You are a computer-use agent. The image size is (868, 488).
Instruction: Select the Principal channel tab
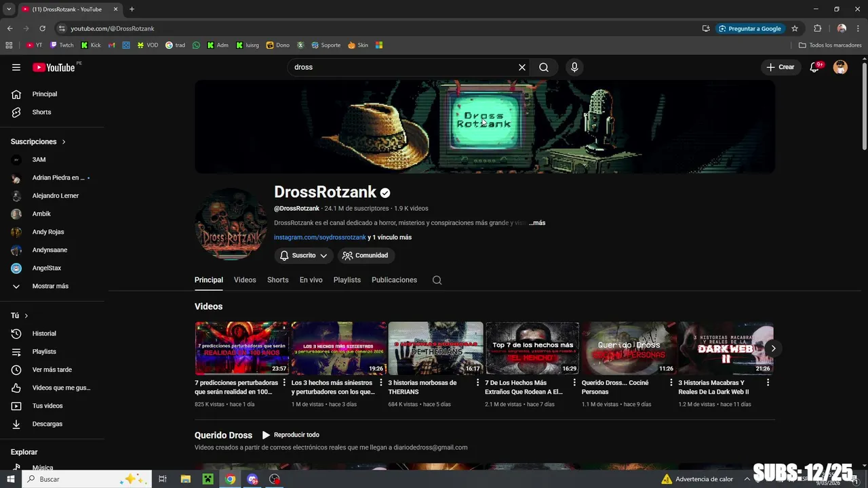coord(209,280)
